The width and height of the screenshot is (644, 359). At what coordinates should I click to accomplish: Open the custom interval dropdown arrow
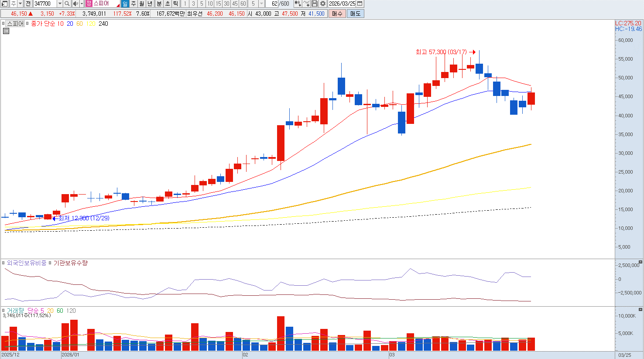tap(261, 3)
